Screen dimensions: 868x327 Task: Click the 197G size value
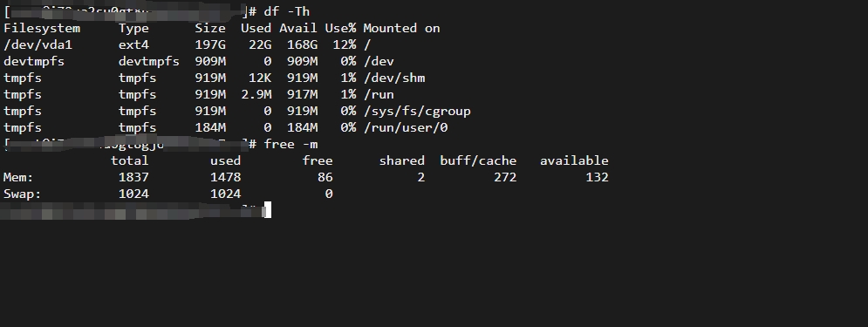210,44
